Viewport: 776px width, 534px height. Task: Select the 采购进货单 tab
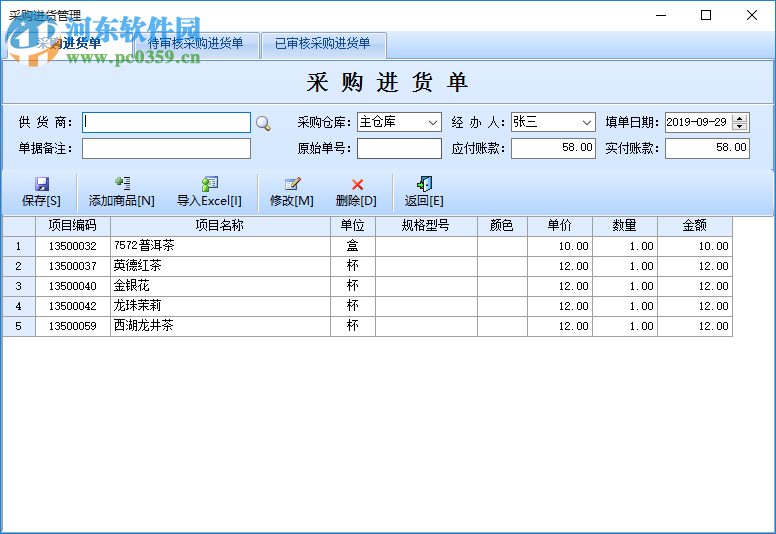tap(69, 44)
